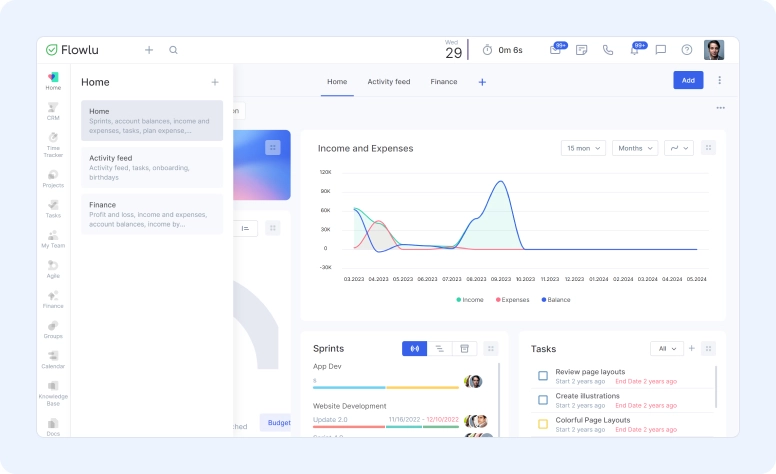Click the phone call icon

pos(608,50)
